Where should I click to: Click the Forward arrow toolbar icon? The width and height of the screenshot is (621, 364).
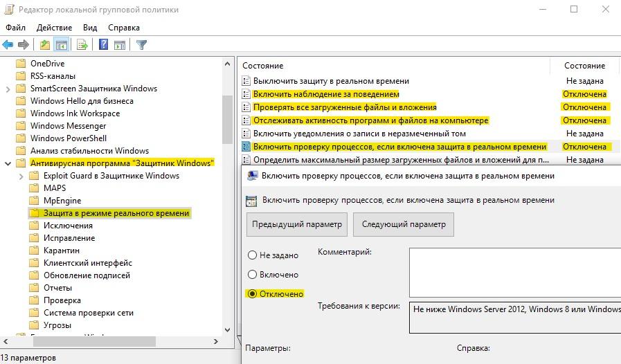pyautogui.click(x=24, y=45)
